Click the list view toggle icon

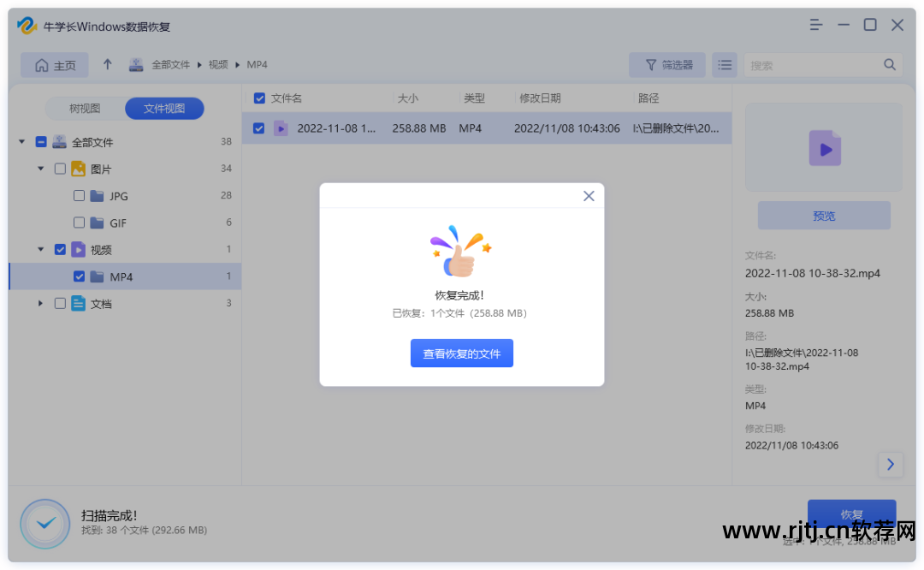(x=725, y=65)
